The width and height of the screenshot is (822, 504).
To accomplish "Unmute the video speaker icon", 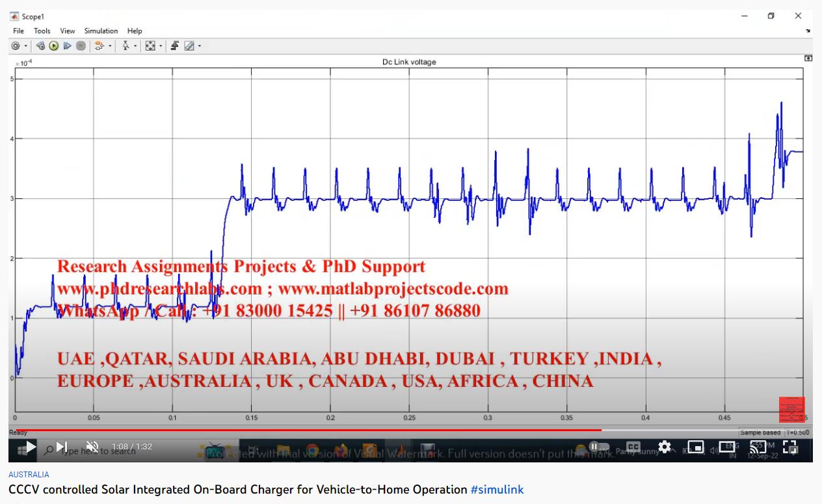I will pyautogui.click(x=92, y=447).
